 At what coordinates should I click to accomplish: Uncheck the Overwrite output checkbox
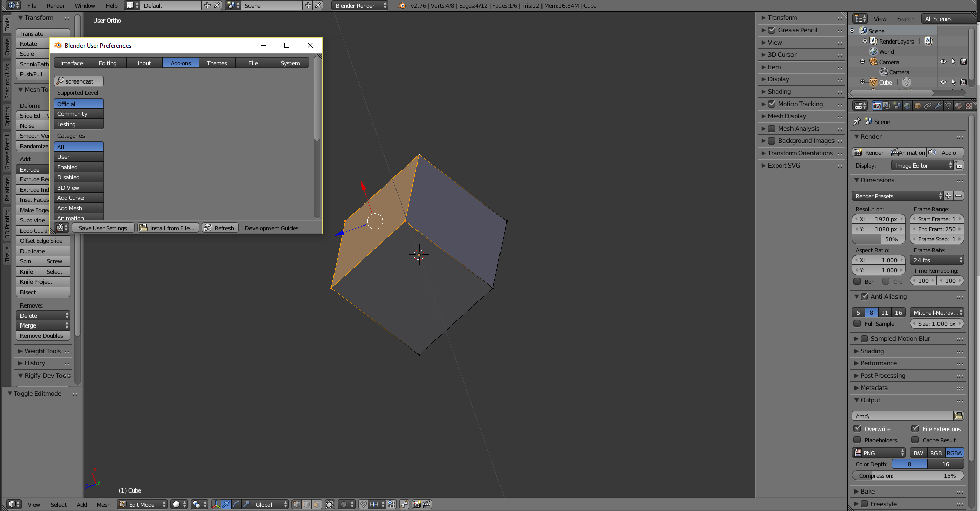tap(857, 428)
